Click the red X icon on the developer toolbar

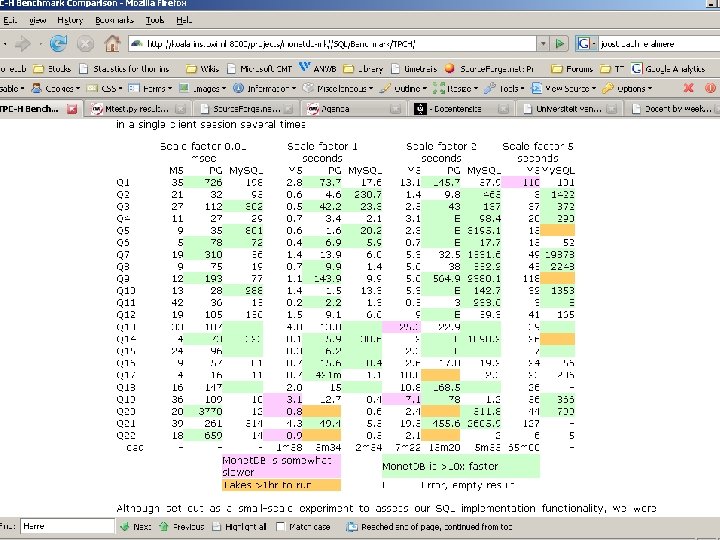(688, 88)
